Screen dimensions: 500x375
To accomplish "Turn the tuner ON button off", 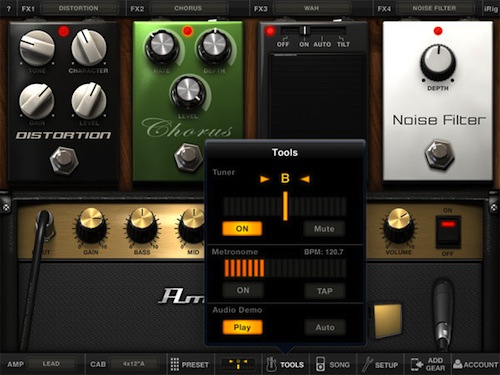I will click(242, 229).
